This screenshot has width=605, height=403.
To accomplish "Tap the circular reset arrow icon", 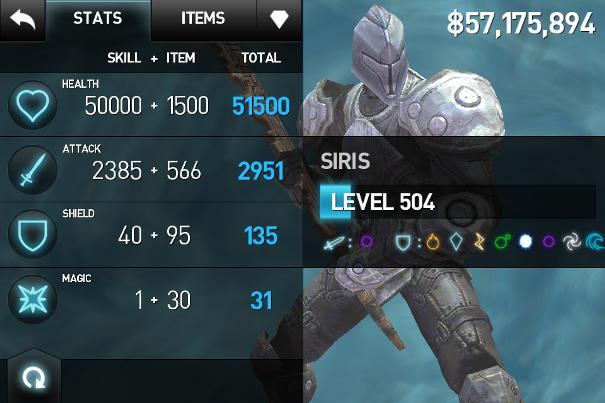I will tap(34, 378).
